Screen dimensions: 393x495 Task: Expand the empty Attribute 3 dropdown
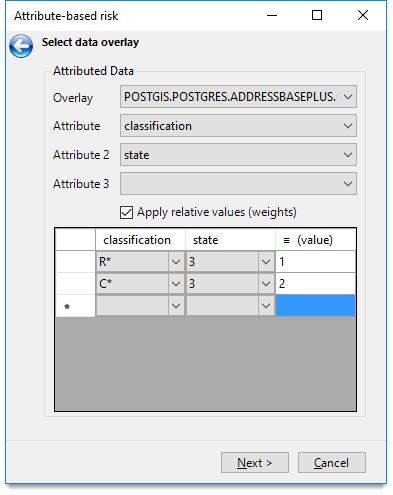238,184
